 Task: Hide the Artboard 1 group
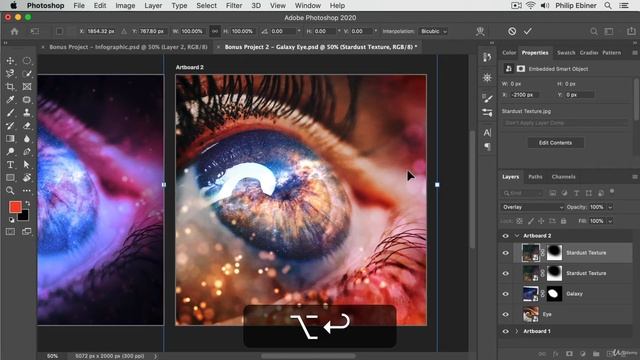pos(506,331)
